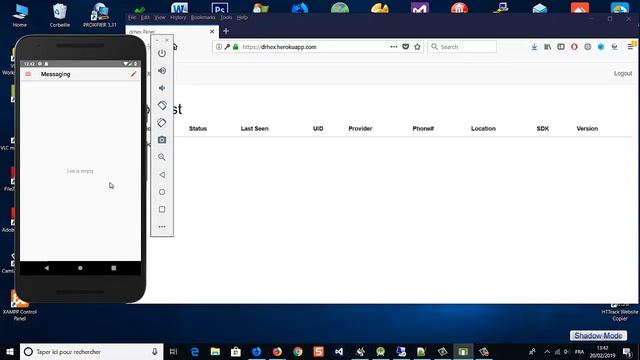Open the Edit menu in Firefox
This screenshot has height=360, width=640.
(x=145, y=17)
